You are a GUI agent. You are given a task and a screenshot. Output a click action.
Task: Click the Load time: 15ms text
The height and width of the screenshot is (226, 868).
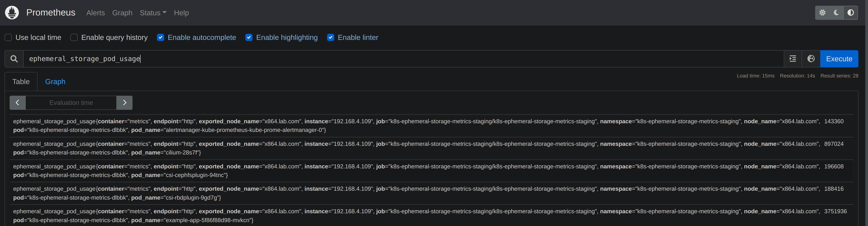point(756,76)
